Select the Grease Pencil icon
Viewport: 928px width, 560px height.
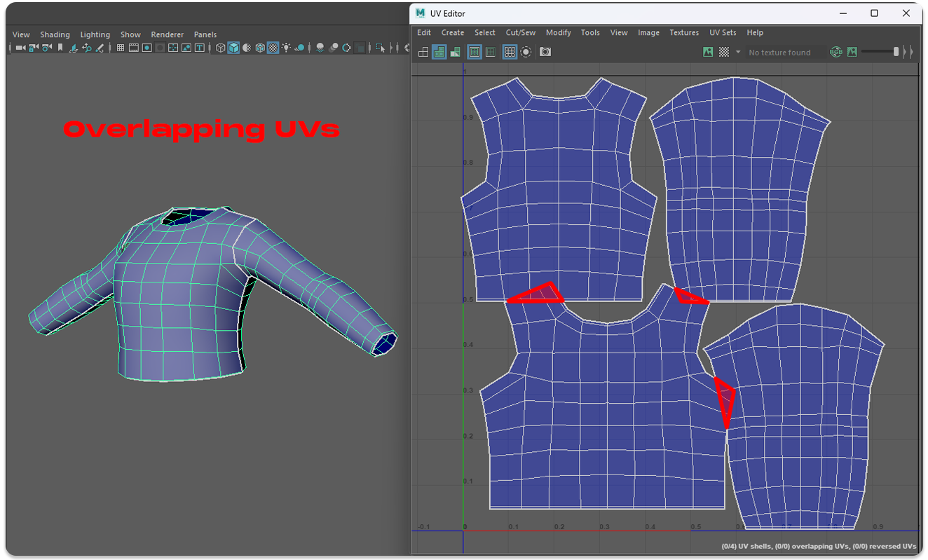[x=100, y=48]
